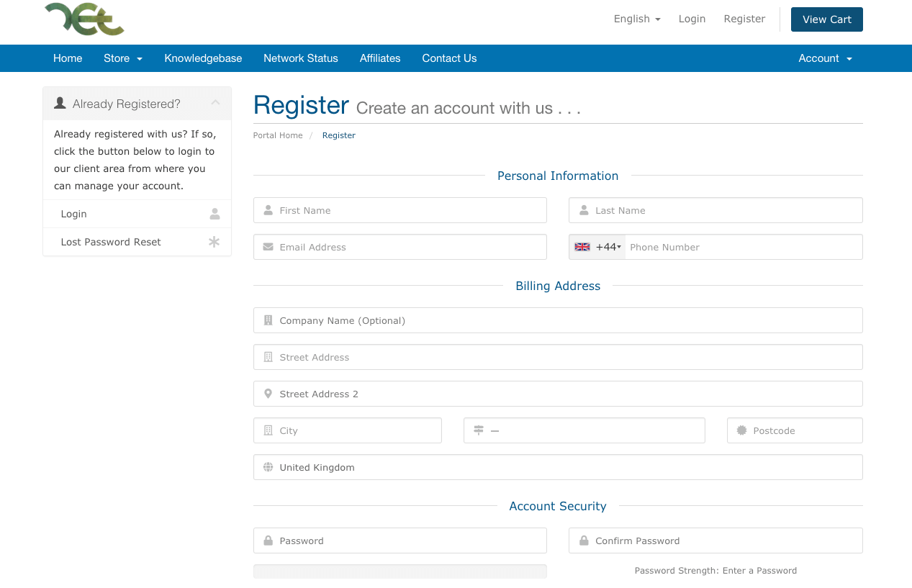Click into the Postcode field
The image size is (912, 588).
795,430
